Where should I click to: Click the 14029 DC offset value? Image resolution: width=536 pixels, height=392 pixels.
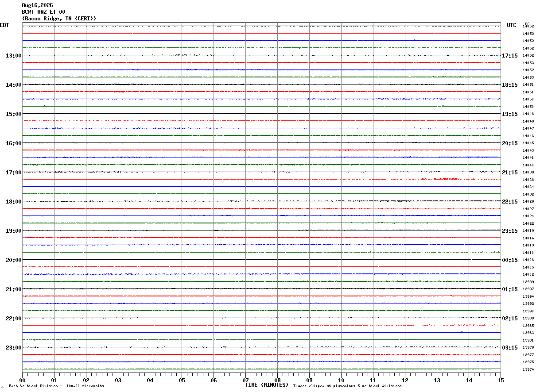pos(528,202)
